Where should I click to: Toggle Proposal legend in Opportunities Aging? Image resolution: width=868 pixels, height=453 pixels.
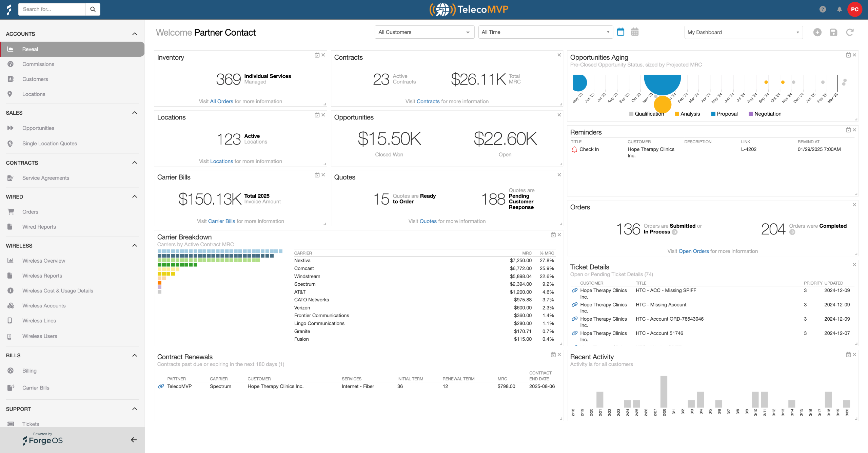[724, 114]
